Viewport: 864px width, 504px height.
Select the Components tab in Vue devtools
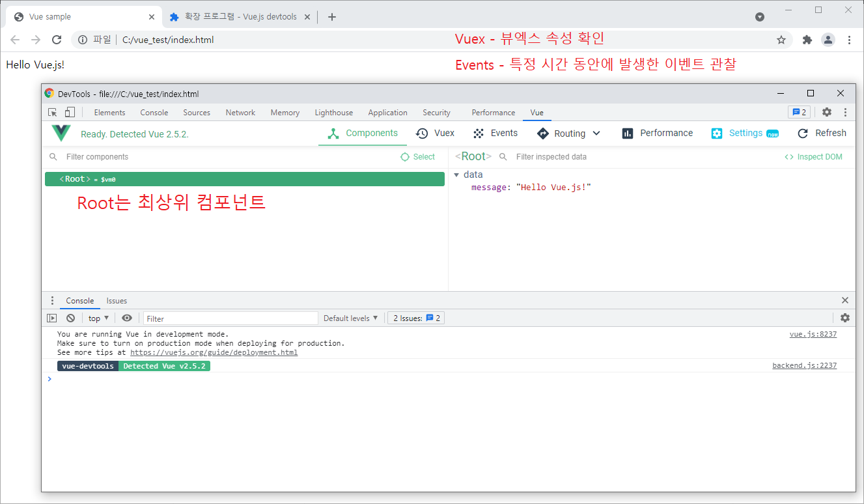pos(363,133)
